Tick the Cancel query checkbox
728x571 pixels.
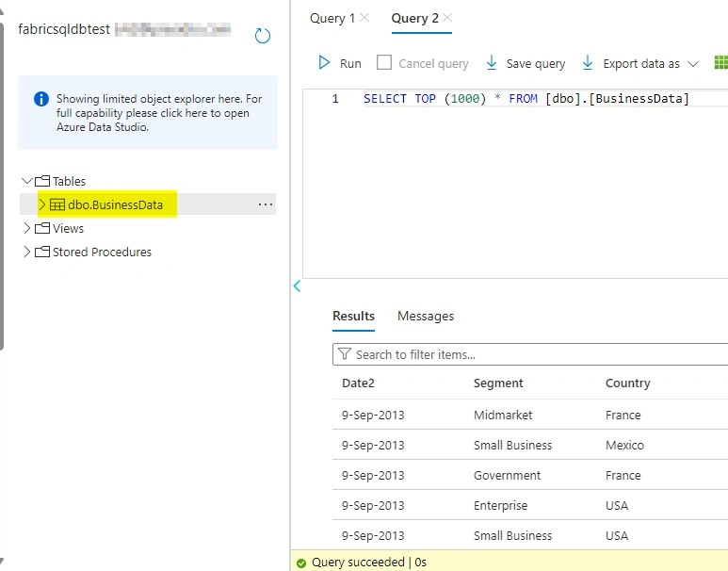coord(384,62)
